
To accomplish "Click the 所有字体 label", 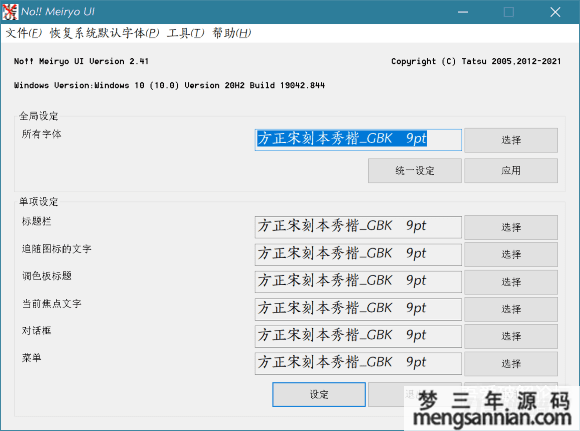I will pos(41,134).
